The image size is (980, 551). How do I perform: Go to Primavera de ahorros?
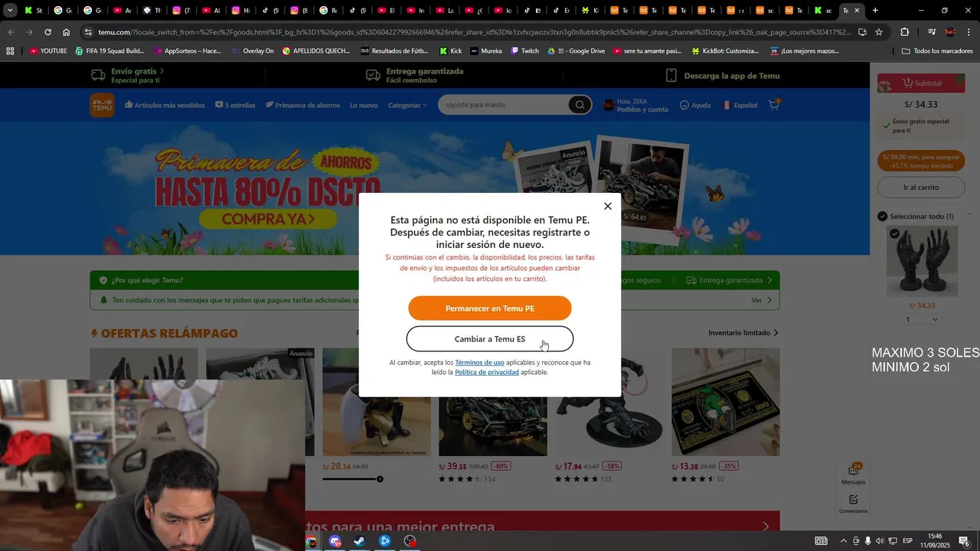click(x=302, y=105)
